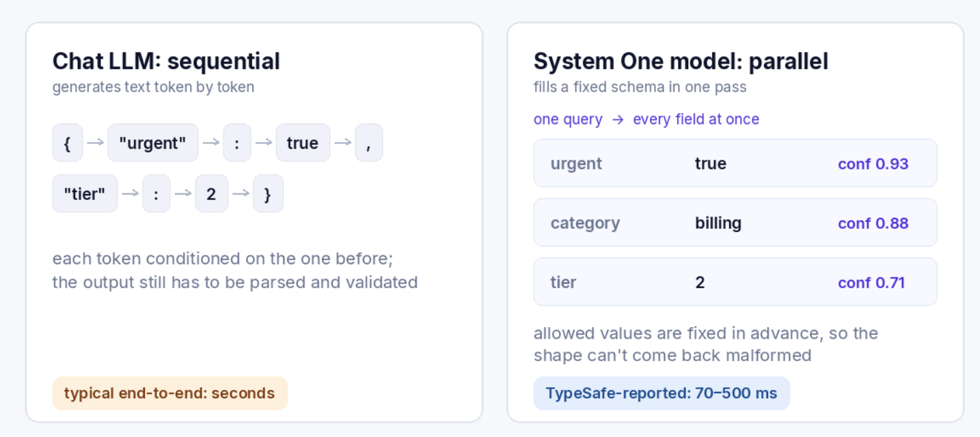The height and width of the screenshot is (437, 980).
Task: Select the category field row
Action: point(735,223)
